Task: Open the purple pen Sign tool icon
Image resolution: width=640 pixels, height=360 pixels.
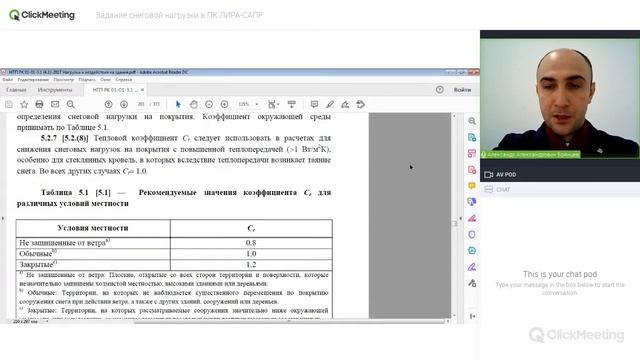Action: tap(472, 267)
